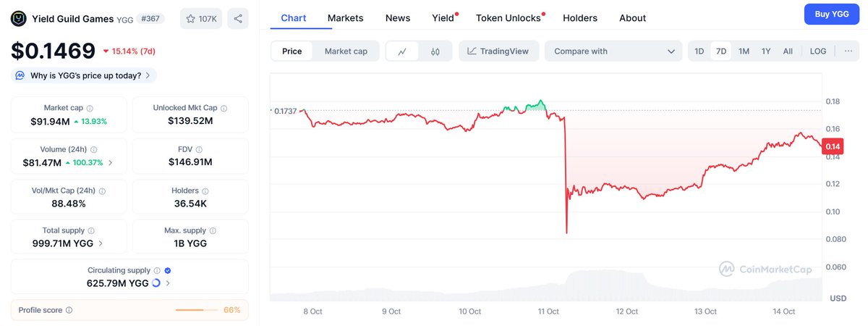Click the Buy YGG button
The image size is (868, 326).
(831, 14)
